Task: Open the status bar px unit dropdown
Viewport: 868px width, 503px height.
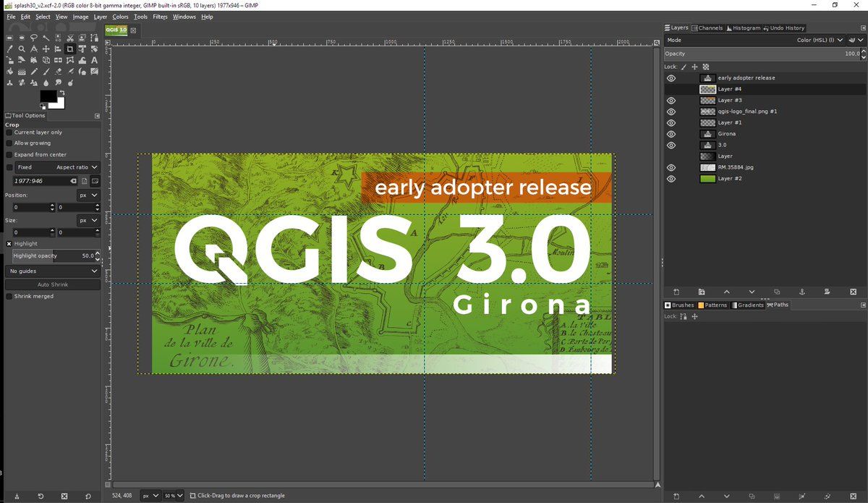Action: (x=150, y=496)
